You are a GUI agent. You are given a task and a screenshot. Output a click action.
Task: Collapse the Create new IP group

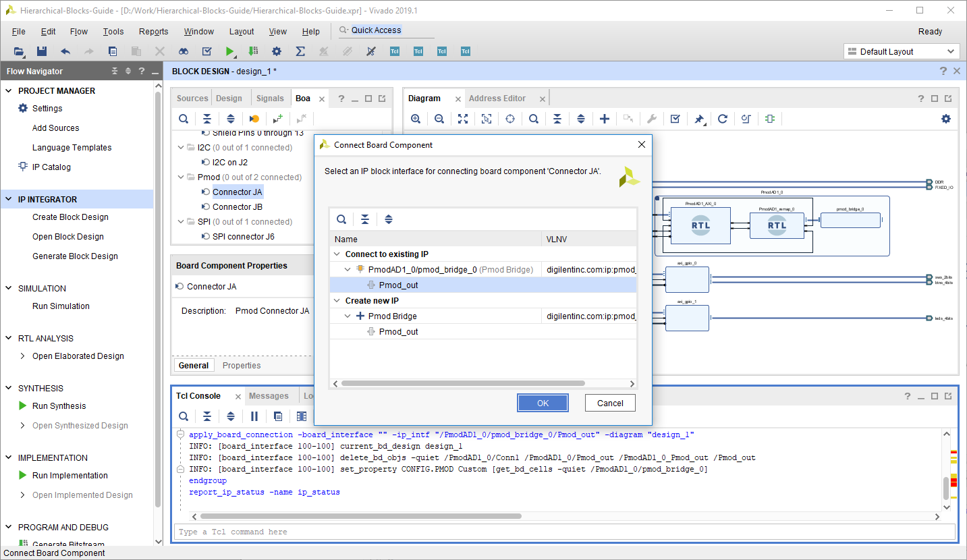coord(337,301)
